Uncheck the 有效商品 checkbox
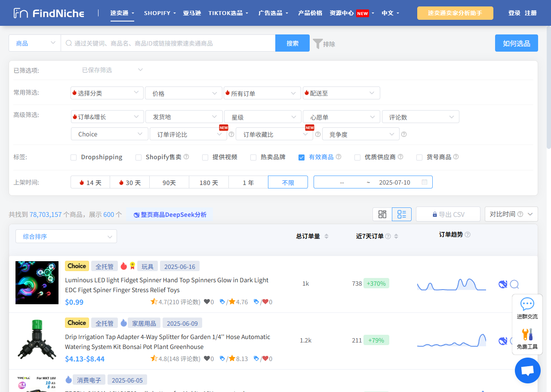This screenshot has height=392, width=551. (x=302, y=157)
